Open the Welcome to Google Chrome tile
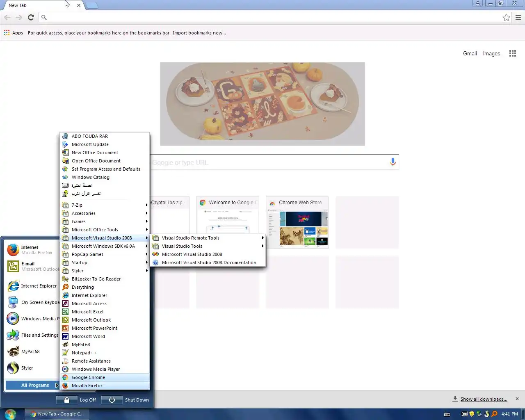Screen dimensions: 525x420 pyautogui.click(x=228, y=222)
